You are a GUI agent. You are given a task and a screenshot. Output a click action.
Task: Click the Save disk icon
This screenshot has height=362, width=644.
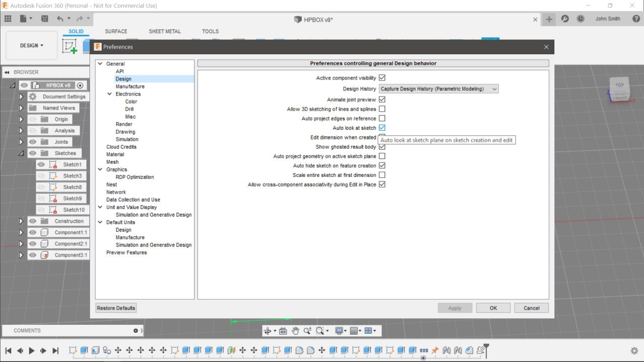pos(45,19)
